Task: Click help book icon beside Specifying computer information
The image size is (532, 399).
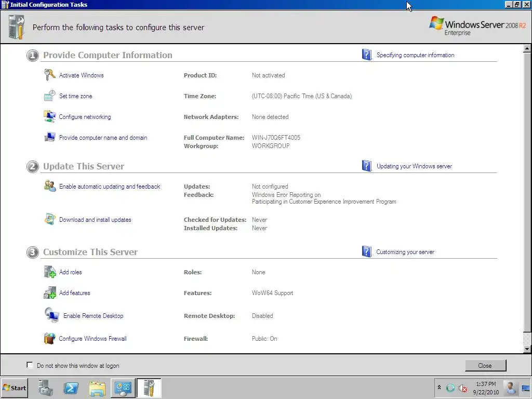Action: click(366, 55)
